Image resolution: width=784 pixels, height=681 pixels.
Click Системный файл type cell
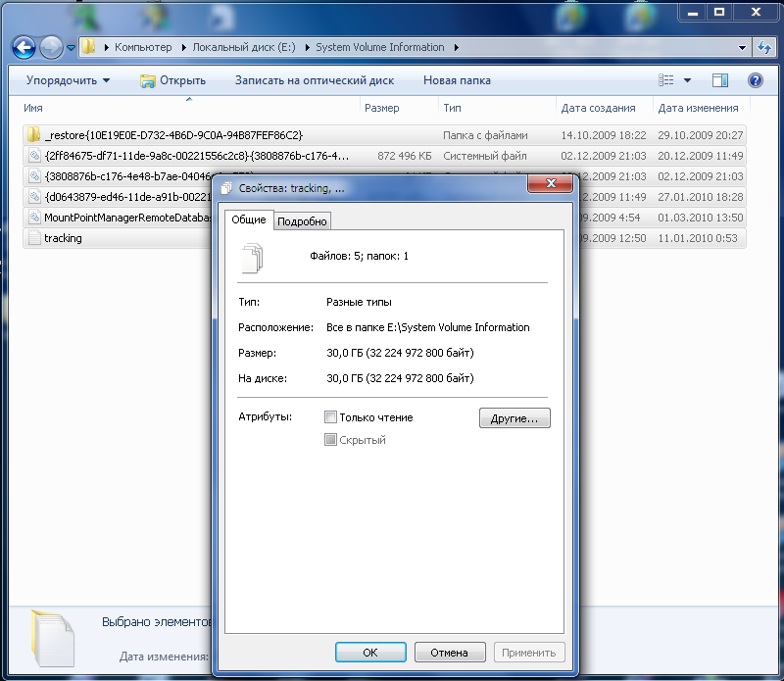[484, 156]
